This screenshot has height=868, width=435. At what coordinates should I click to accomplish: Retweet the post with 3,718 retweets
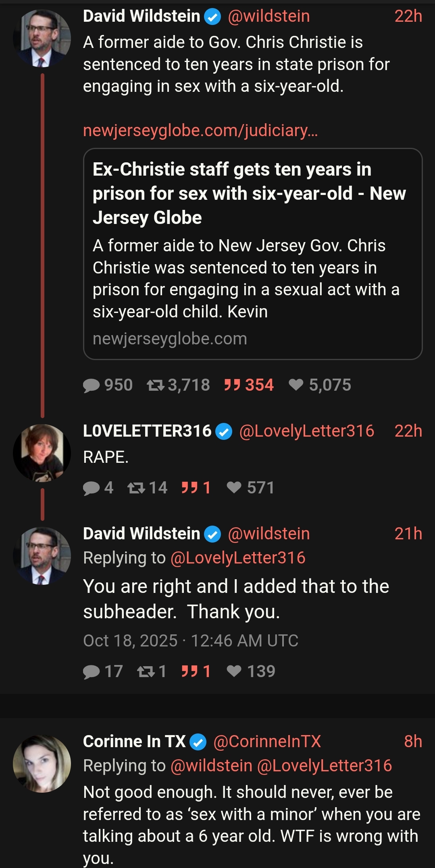178,385
